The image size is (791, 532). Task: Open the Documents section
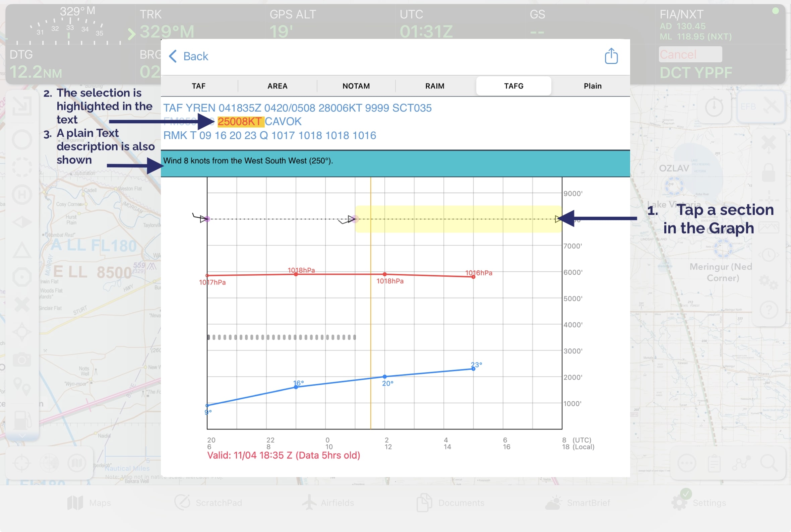pyautogui.click(x=424, y=503)
